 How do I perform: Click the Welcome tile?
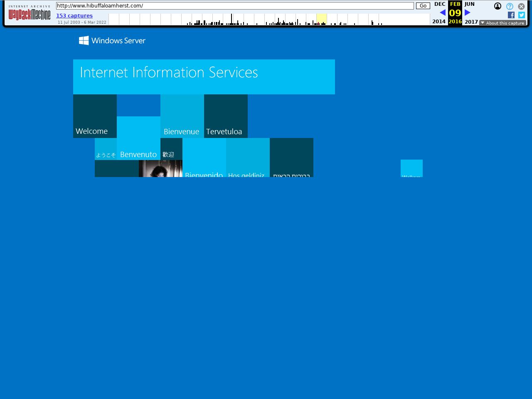click(x=95, y=116)
